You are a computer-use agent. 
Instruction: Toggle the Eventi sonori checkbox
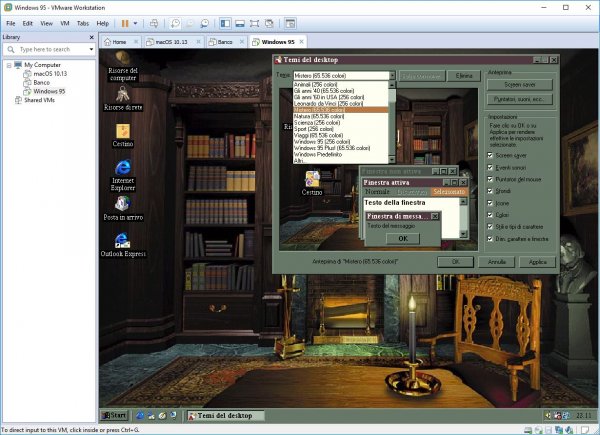[491, 167]
